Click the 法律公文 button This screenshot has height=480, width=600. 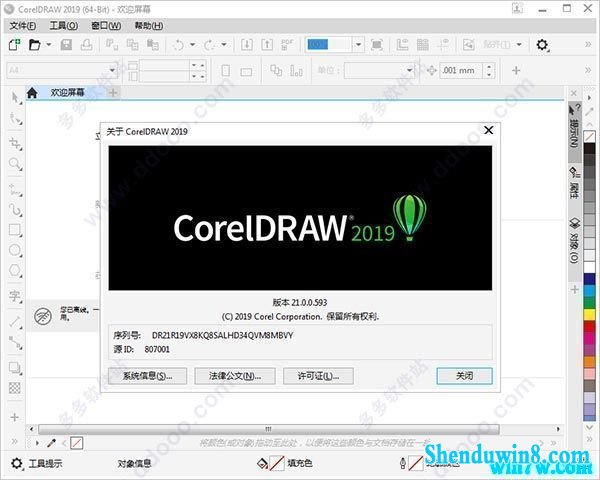[235, 376]
